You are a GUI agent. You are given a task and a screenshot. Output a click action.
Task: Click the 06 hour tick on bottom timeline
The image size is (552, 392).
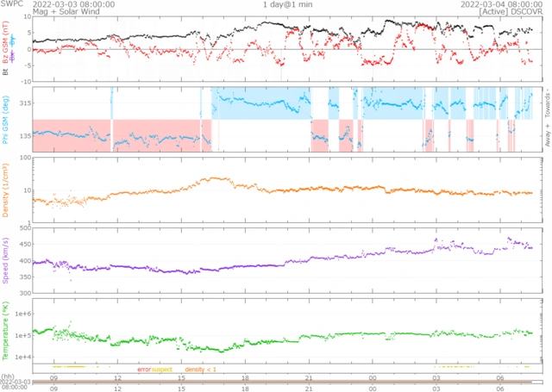click(500, 377)
